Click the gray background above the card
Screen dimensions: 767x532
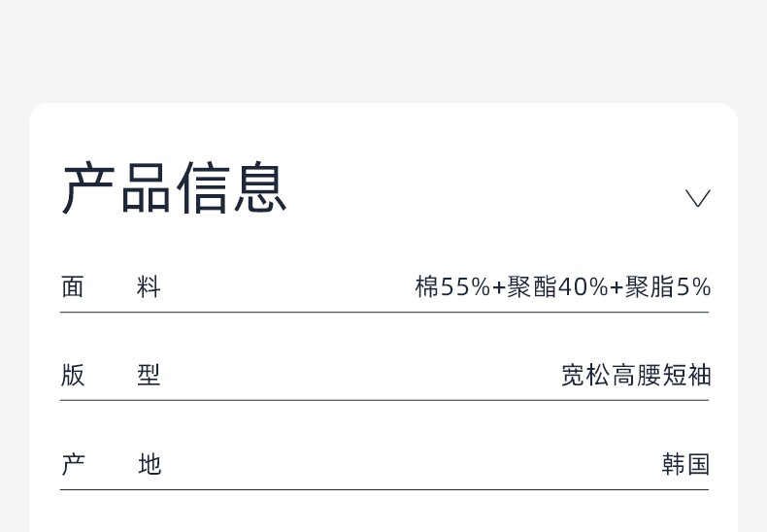pos(383,49)
